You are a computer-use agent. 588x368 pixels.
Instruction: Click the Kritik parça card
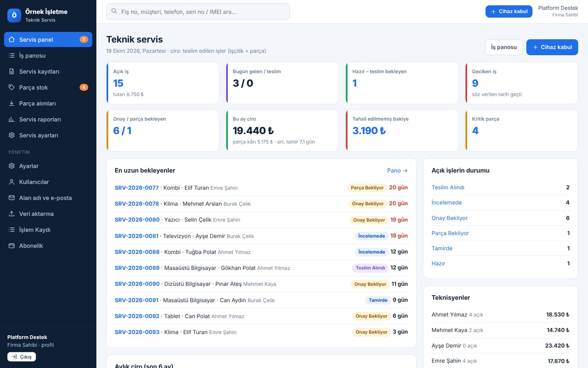[521, 130]
